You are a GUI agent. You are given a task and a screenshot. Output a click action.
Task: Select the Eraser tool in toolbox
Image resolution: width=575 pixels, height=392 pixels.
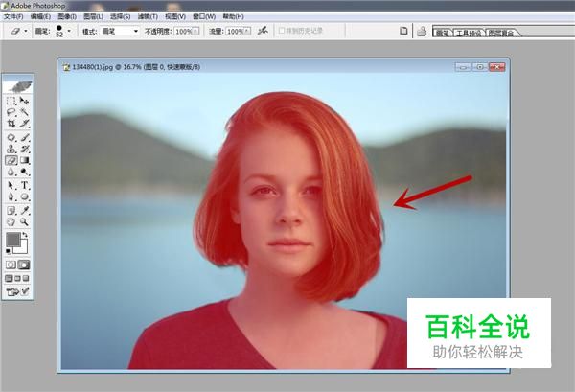pos(11,160)
